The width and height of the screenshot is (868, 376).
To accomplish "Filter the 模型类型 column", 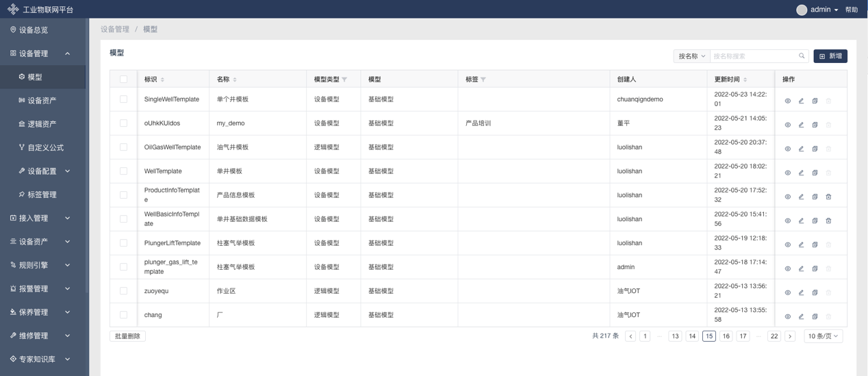I will coord(344,79).
